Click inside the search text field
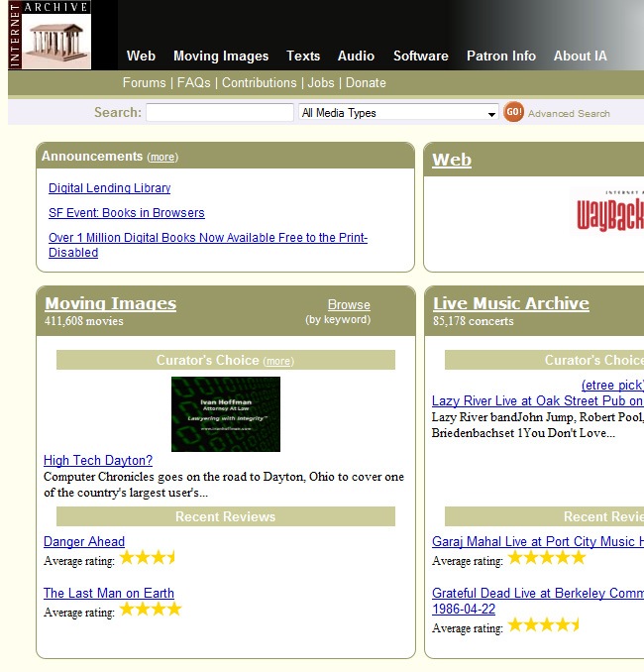 (x=219, y=113)
